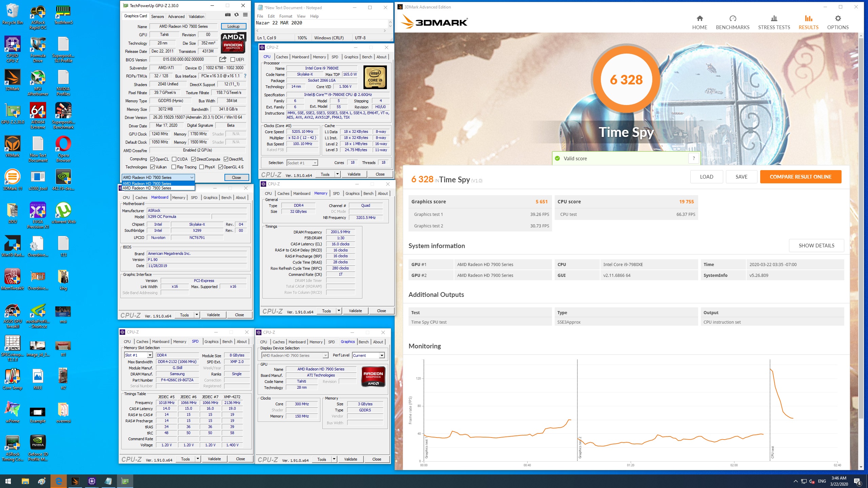Click the Lookup button in GPU-Z
This screenshot has width=868, height=488.
(233, 26)
